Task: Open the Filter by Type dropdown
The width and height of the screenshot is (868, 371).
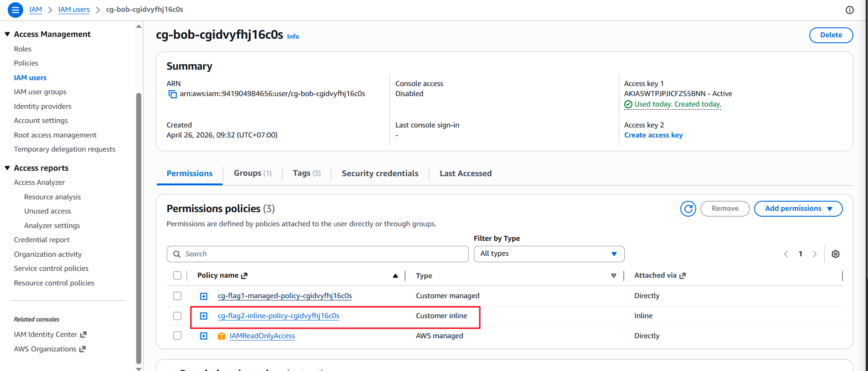Action: click(549, 254)
